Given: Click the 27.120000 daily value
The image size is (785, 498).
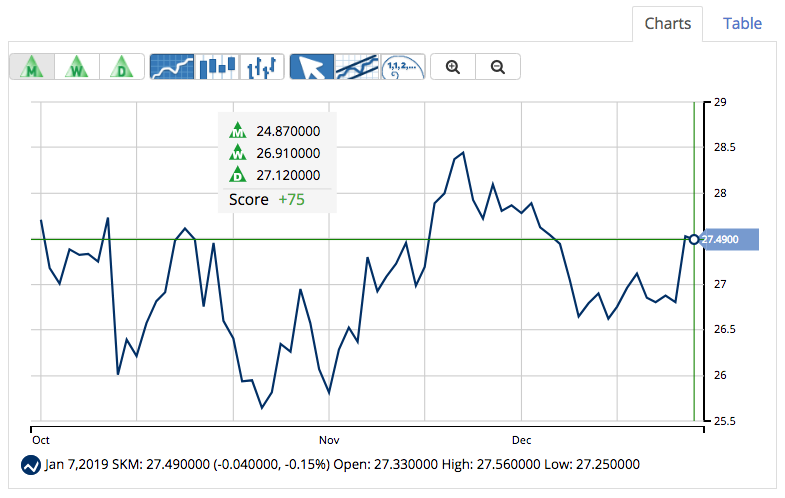Looking at the screenshot, I should click(x=288, y=175).
